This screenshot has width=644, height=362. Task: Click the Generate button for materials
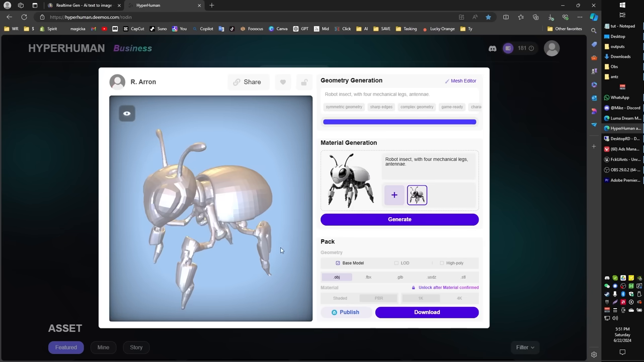click(x=399, y=219)
